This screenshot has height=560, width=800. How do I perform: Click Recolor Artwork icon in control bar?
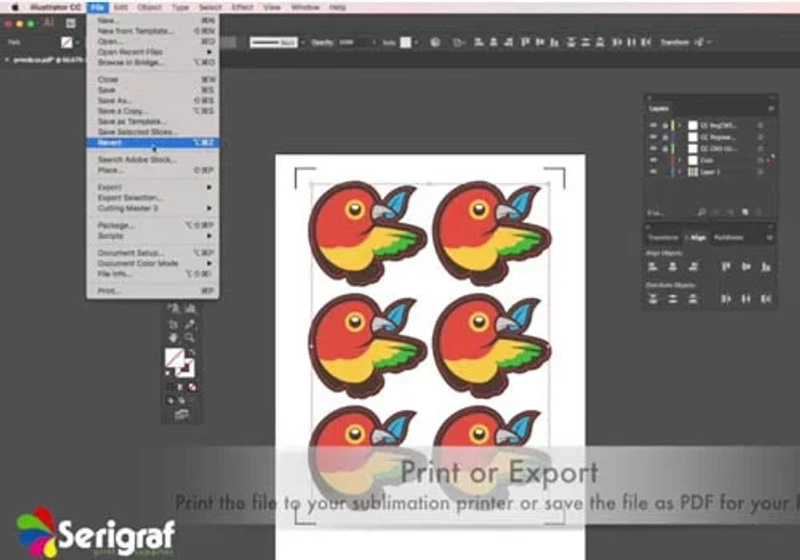pos(435,42)
